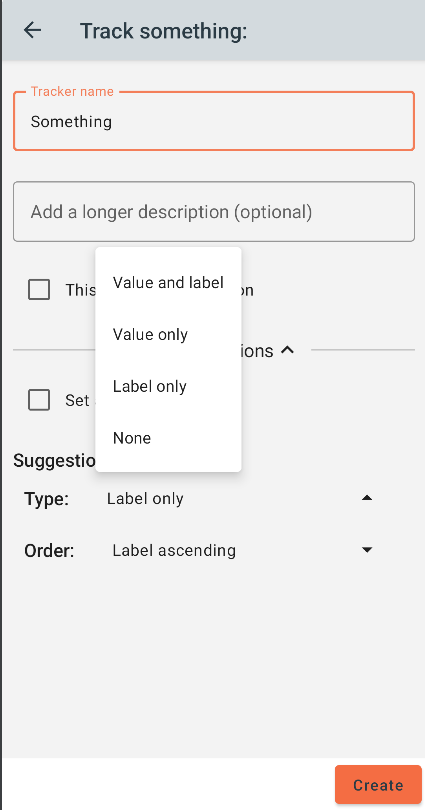Click the "Track something:" header title
The height and width of the screenshot is (810, 425).
click(164, 31)
